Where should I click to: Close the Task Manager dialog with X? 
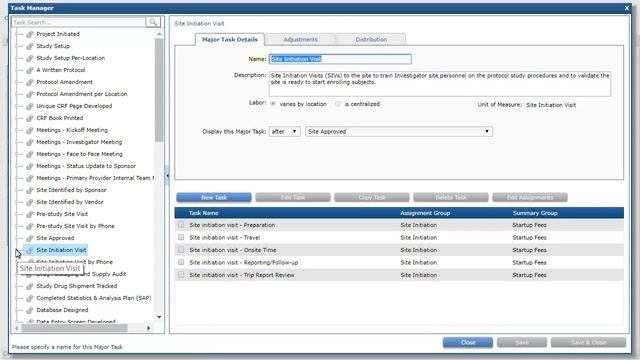point(627,8)
